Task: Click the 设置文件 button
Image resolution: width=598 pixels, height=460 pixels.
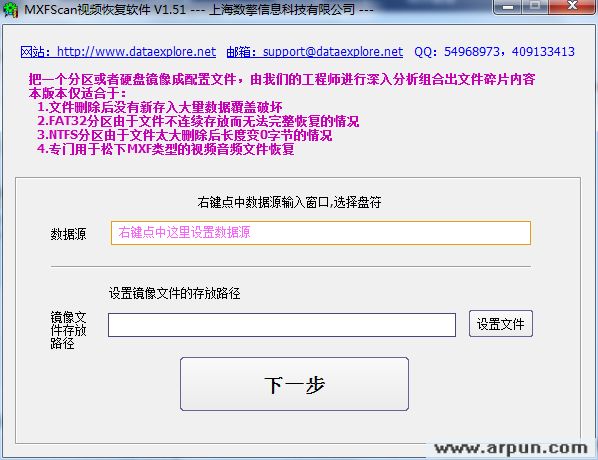Action: (501, 324)
